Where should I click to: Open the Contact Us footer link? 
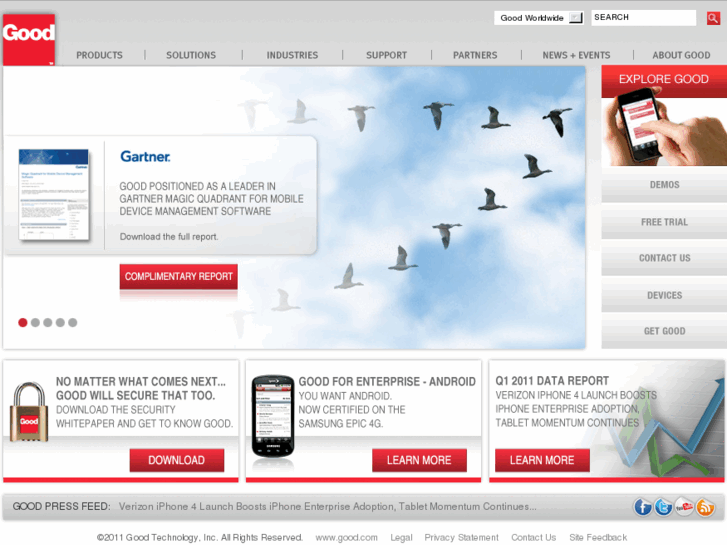(533, 538)
